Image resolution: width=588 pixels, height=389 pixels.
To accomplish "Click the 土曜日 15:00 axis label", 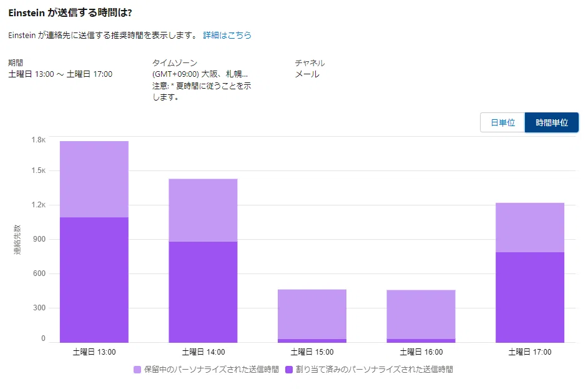I will pos(312,352).
